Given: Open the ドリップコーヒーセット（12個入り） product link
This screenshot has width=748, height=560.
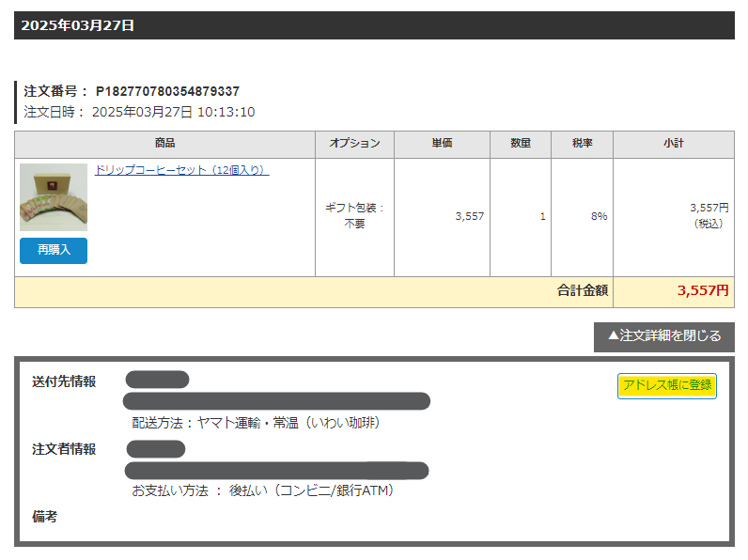Looking at the screenshot, I should coord(181,170).
